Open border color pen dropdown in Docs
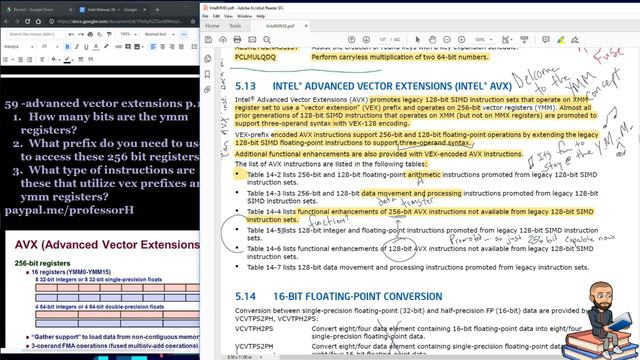The height and width of the screenshot is (360, 640). (69, 60)
